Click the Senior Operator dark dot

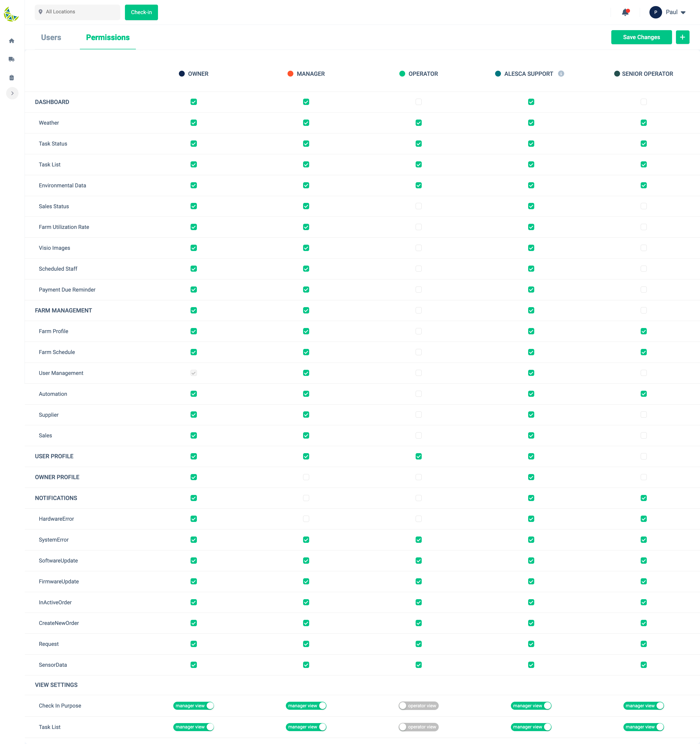[617, 74]
